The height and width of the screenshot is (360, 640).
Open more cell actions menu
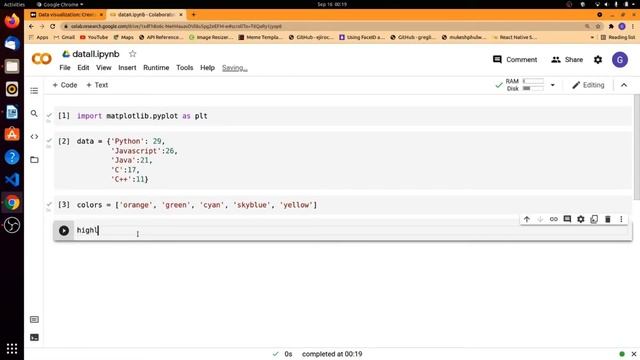[621, 219]
